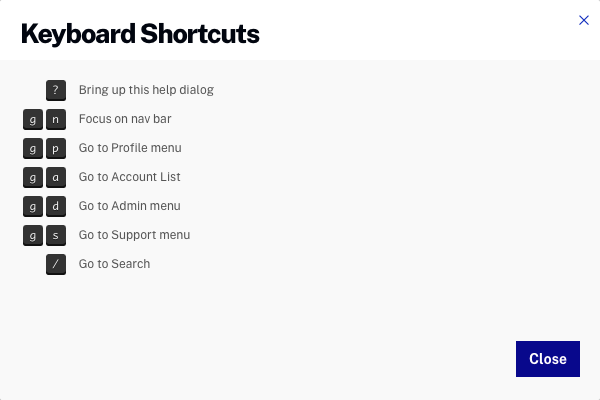
Task: Click the 'Go to Account List' label
Action: tap(129, 177)
